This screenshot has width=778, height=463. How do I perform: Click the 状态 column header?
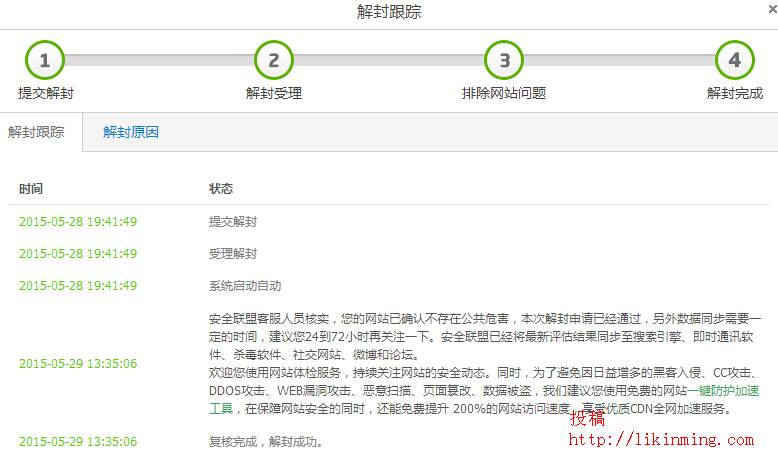point(221,189)
